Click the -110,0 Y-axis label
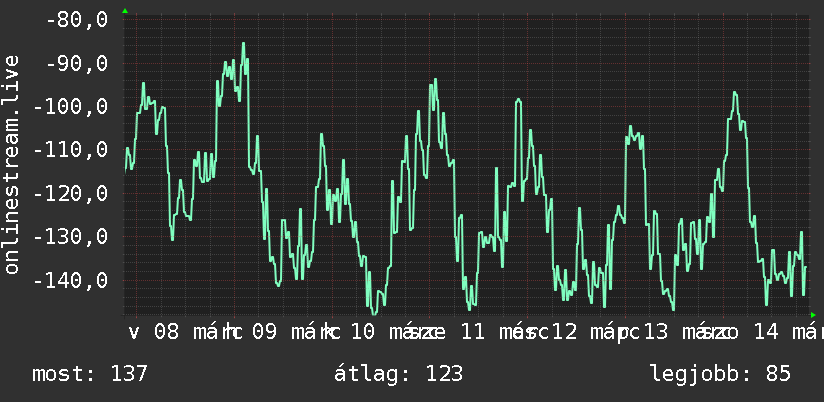This screenshot has height=402, width=824. click(70, 150)
